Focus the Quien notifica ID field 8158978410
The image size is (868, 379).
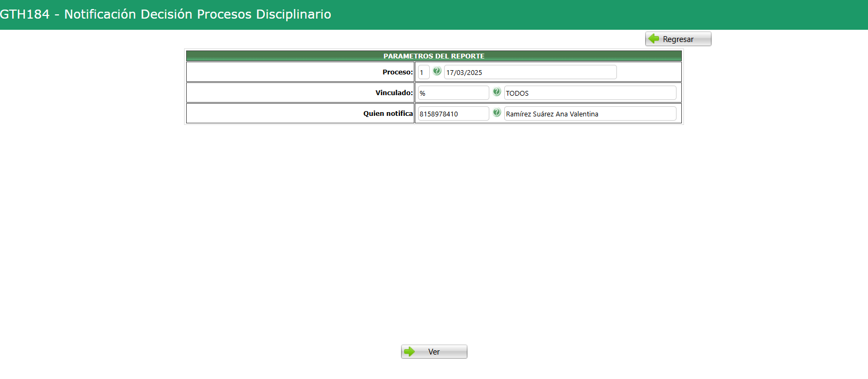click(453, 114)
